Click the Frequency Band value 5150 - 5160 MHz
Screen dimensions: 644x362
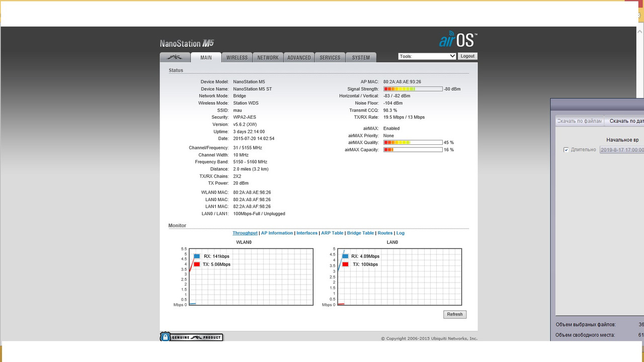250,162
